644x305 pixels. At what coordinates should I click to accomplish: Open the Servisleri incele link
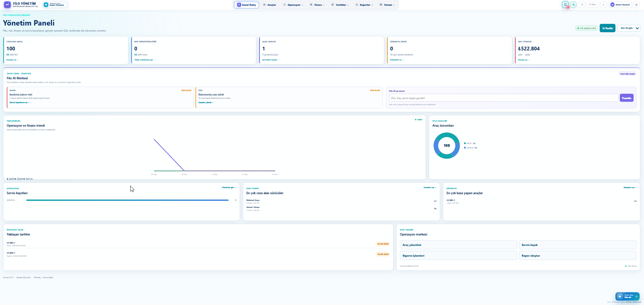point(271,60)
